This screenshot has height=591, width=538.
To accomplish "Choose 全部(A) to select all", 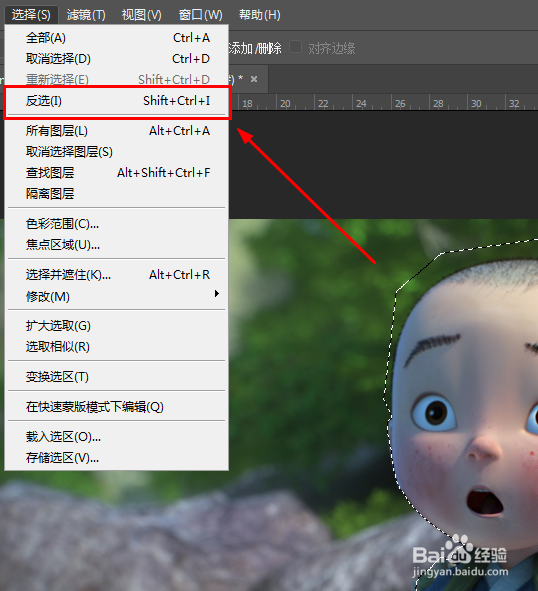I will (x=116, y=38).
